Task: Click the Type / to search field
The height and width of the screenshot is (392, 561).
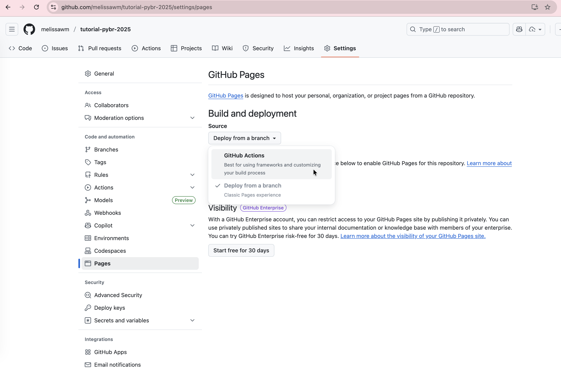Action: point(457,29)
